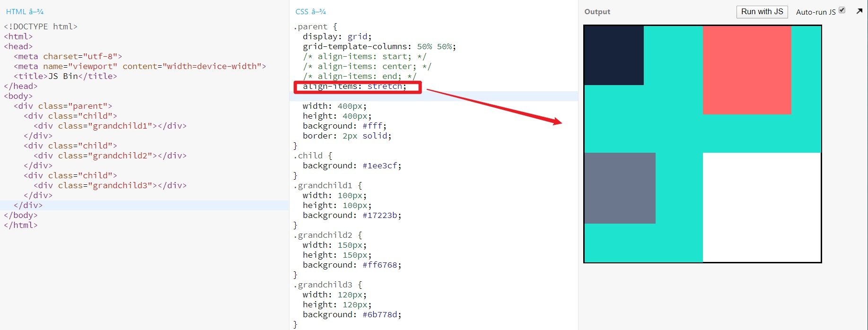Viewport: 868px width, 330px height.
Task: Click the commented align-items: center line
Action: (x=367, y=66)
